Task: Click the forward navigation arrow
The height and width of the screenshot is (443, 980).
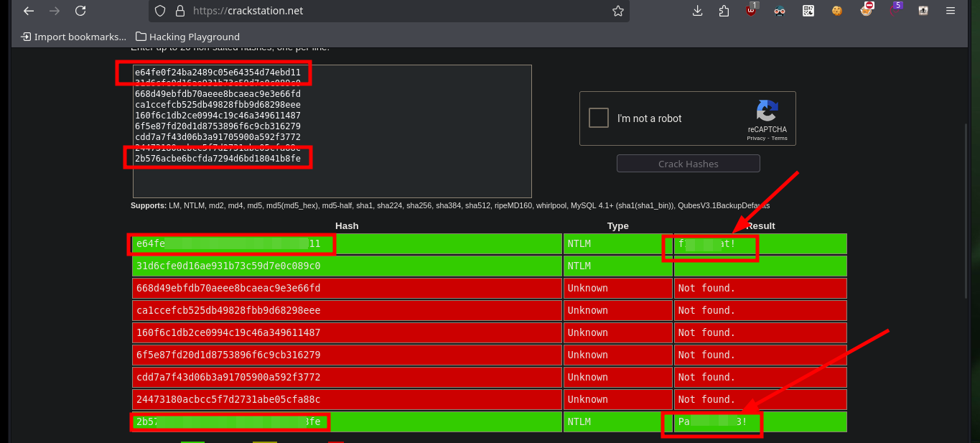Action: 55,11
